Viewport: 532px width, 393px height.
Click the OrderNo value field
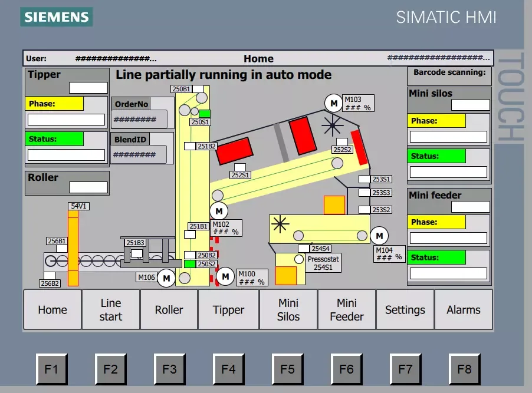[x=139, y=120]
